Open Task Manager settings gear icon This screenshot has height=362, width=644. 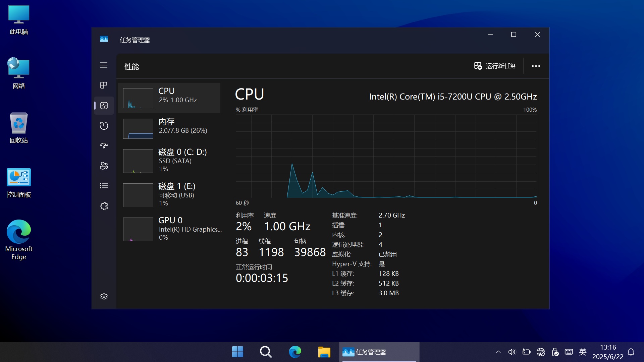tap(104, 297)
